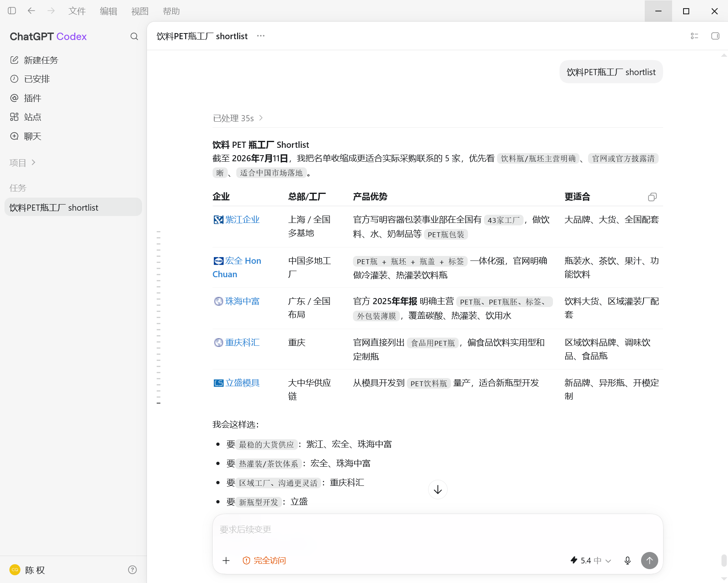Go forward with the right arrow

pyautogui.click(x=51, y=11)
